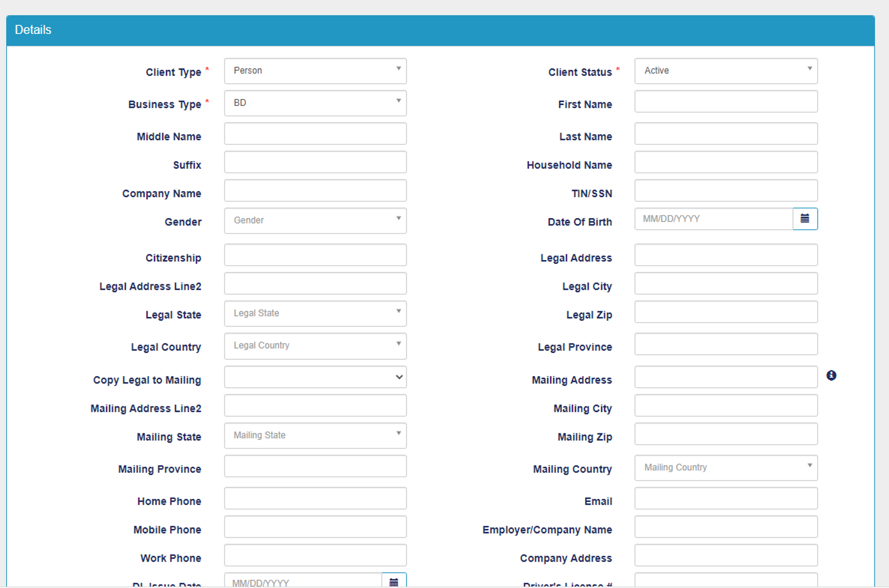Click the Mailing Address info icon
Image resolution: width=889 pixels, height=588 pixels.
coord(831,376)
